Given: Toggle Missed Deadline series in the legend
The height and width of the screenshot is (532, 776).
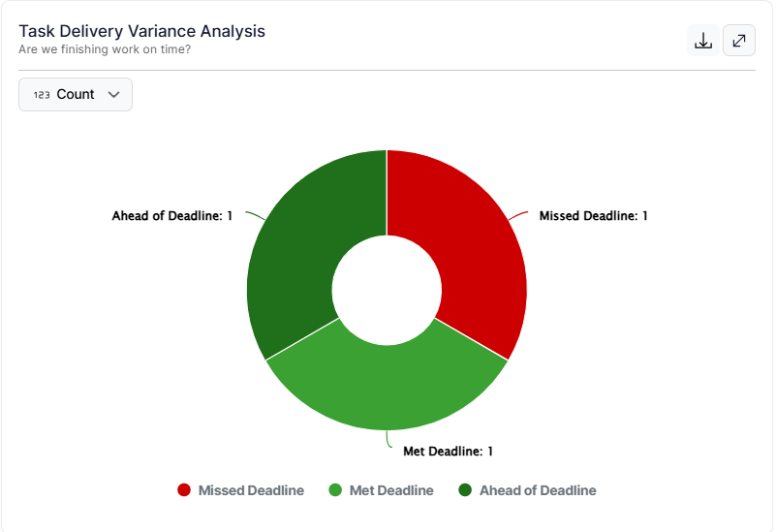Looking at the screenshot, I should (x=251, y=490).
